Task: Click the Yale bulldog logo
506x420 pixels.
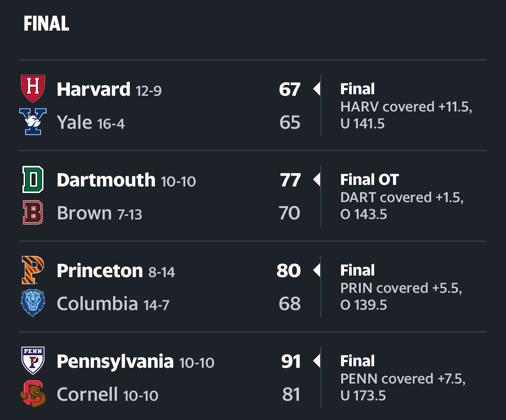Action: [x=33, y=122]
